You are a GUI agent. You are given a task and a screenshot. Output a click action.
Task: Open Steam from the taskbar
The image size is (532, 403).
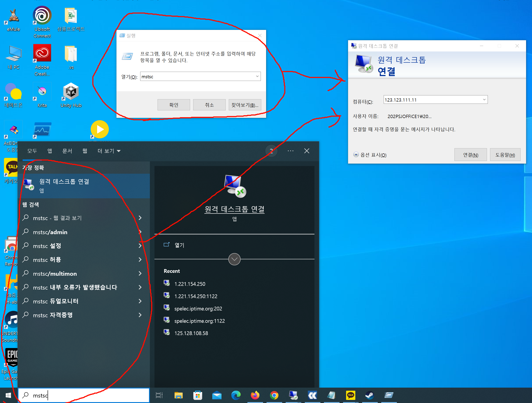(x=369, y=395)
